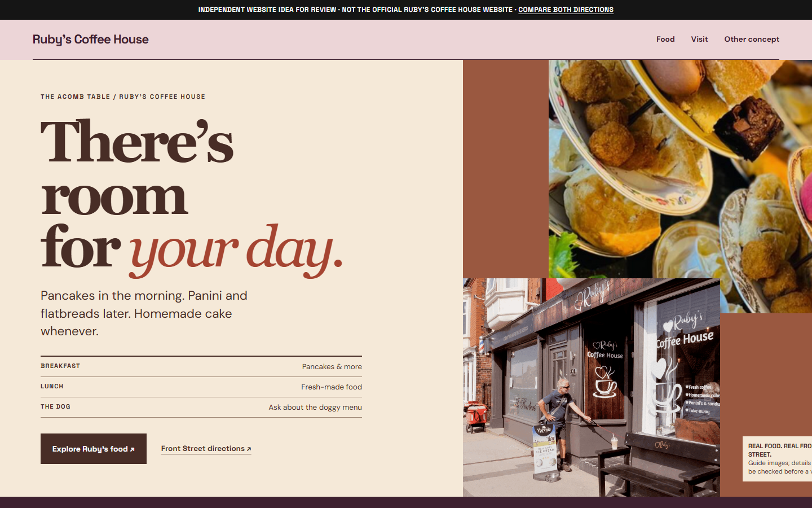Click the 'Pancakes in the morning' paragraph
The image size is (812, 508).
(x=144, y=313)
